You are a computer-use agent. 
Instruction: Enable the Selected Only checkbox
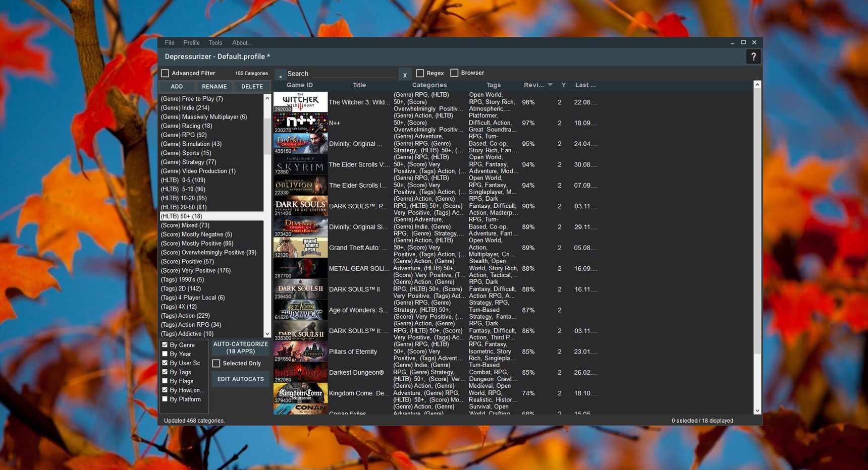[216, 363]
